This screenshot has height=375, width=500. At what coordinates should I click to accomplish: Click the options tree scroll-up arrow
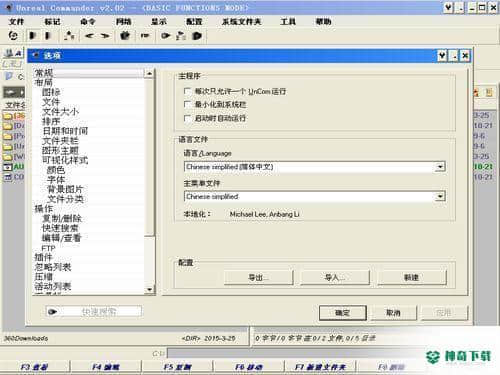tap(149, 73)
